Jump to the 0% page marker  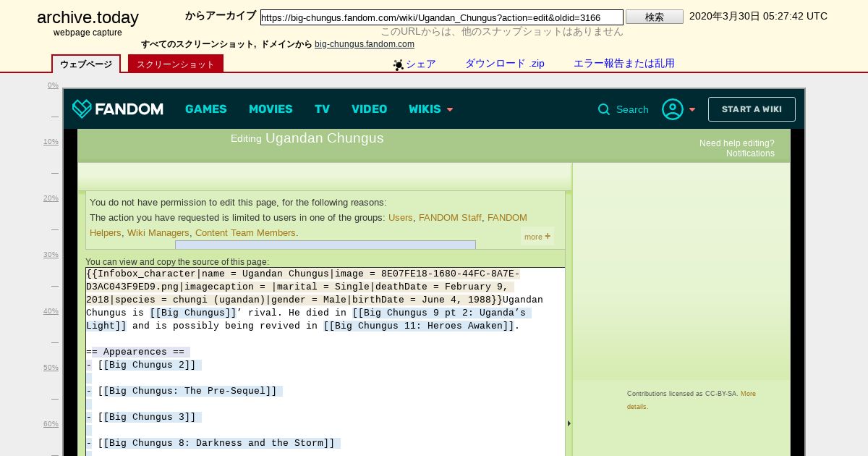(x=53, y=85)
